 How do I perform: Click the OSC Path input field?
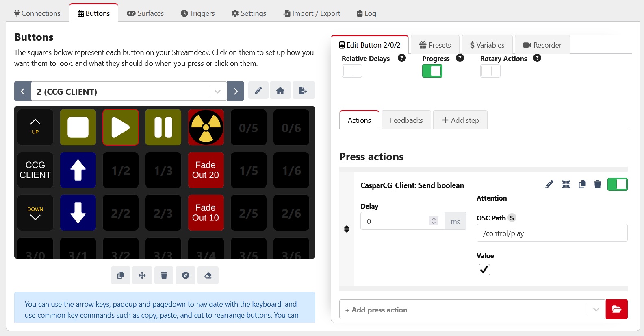point(551,233)
